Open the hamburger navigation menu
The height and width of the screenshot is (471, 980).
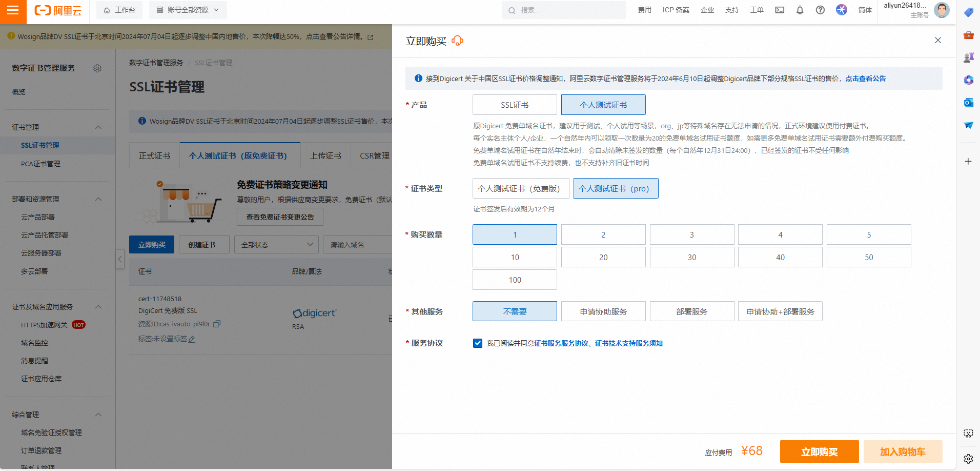(13, 10)
